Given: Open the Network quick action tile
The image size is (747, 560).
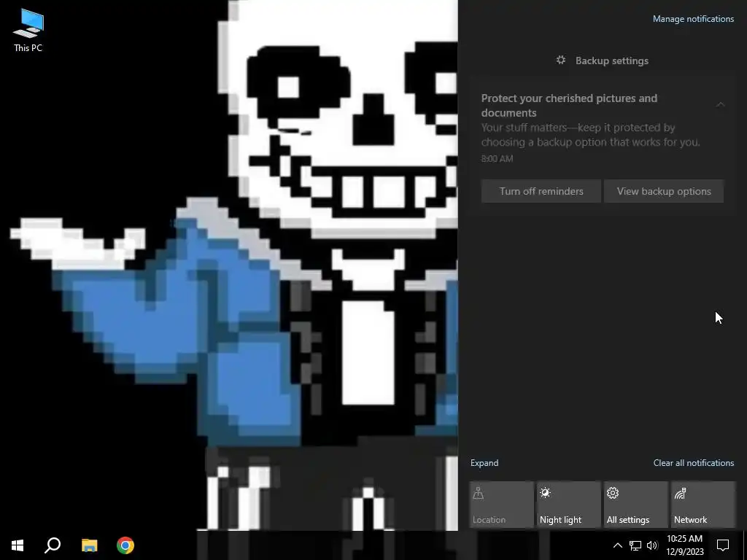Looking at the screenshot, I should coord(703,505).
